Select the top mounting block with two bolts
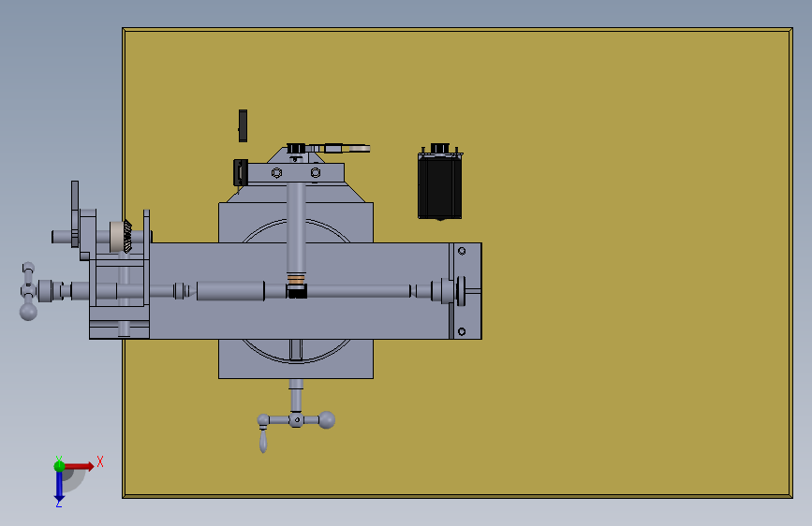The height and width of the screenshot is (526, 812). (x=296, y=172)
